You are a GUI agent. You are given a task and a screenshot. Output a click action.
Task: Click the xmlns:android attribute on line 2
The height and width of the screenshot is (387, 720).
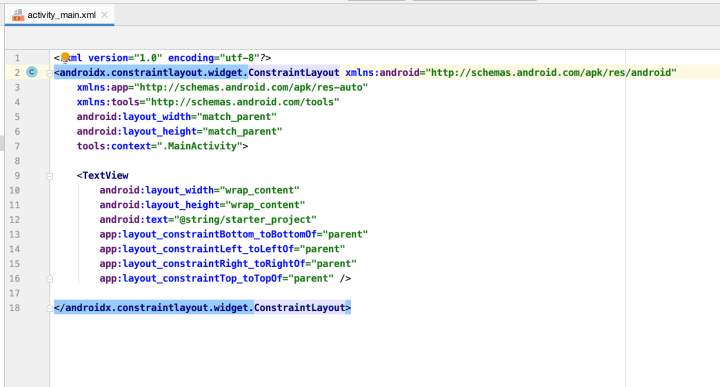[x=382, y=73]
